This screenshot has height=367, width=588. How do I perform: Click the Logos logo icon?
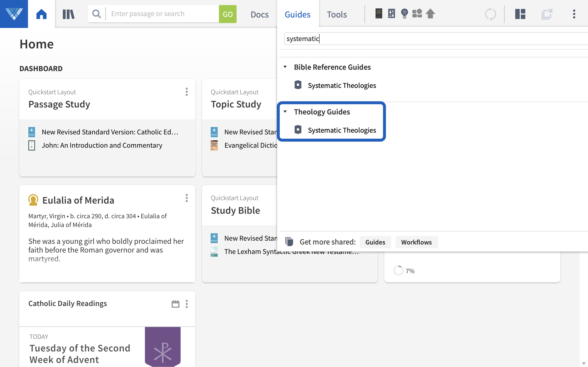[14, 14]
